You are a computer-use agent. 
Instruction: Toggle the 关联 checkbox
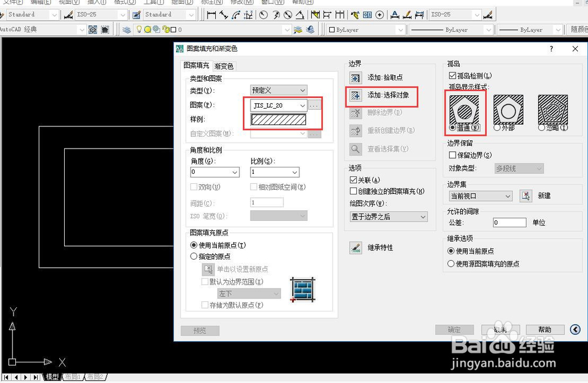(x=353, y=180)
